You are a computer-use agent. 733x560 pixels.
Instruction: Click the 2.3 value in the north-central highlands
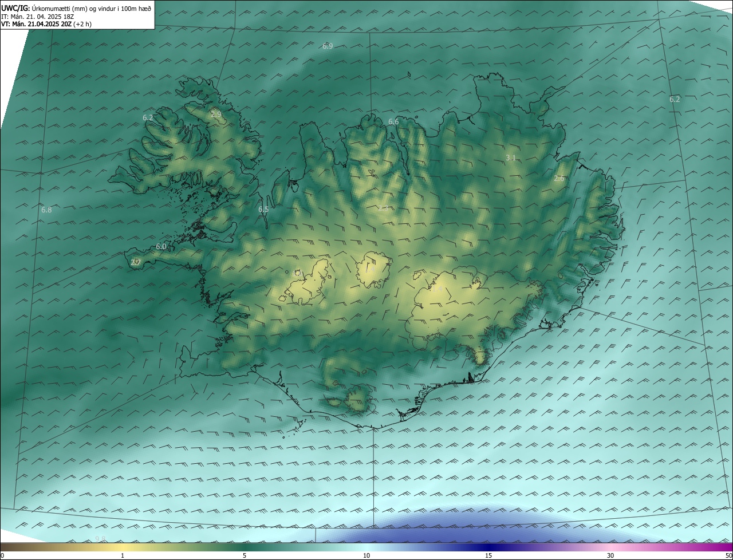383,208
